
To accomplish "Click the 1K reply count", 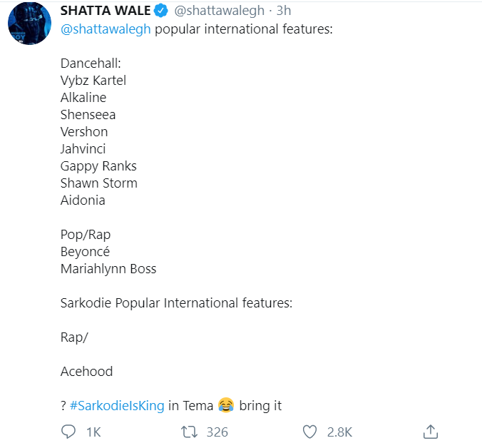I will (93, 432).
